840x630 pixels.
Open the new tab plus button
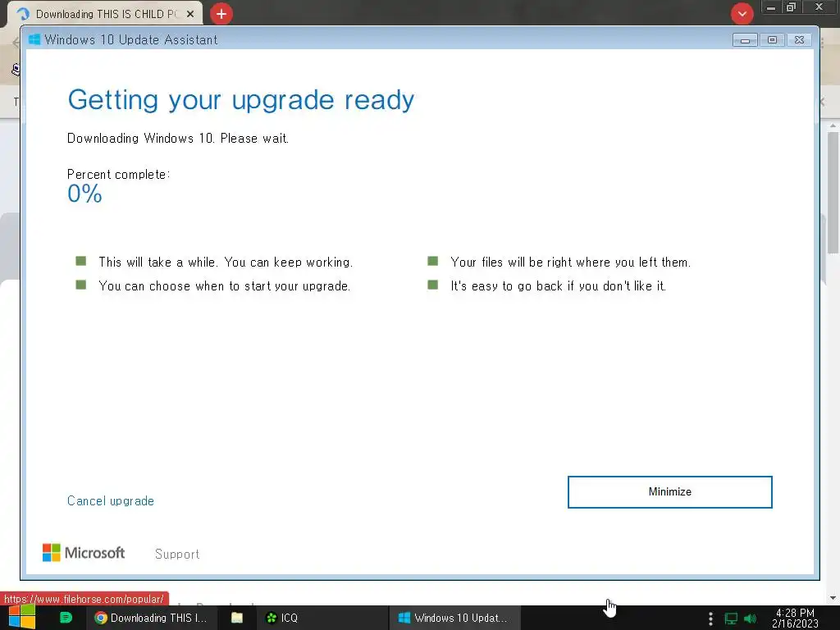coord(221,14)
